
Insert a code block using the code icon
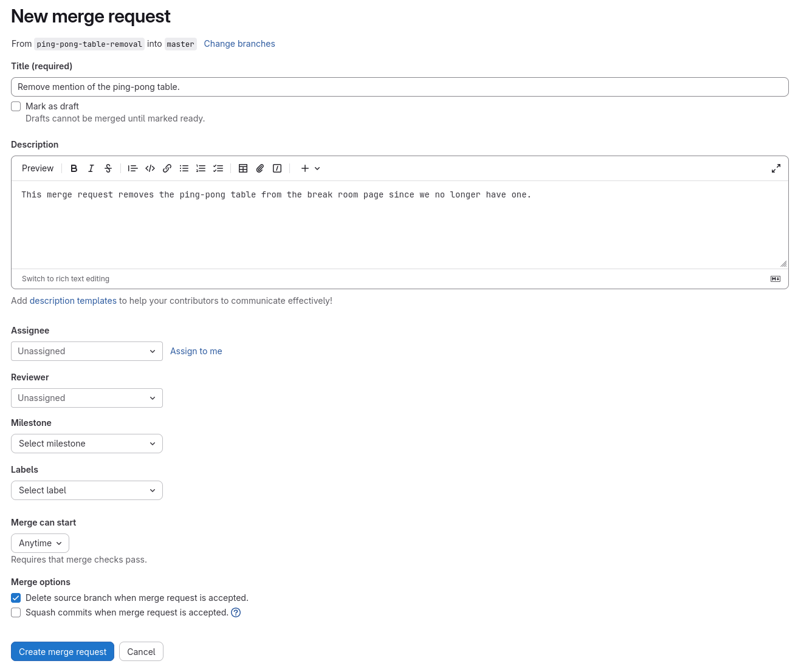[150, 168]
